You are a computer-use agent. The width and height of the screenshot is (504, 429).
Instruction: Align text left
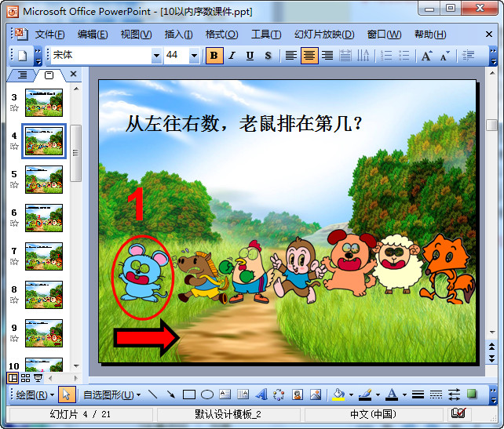(x=291, y=56)
